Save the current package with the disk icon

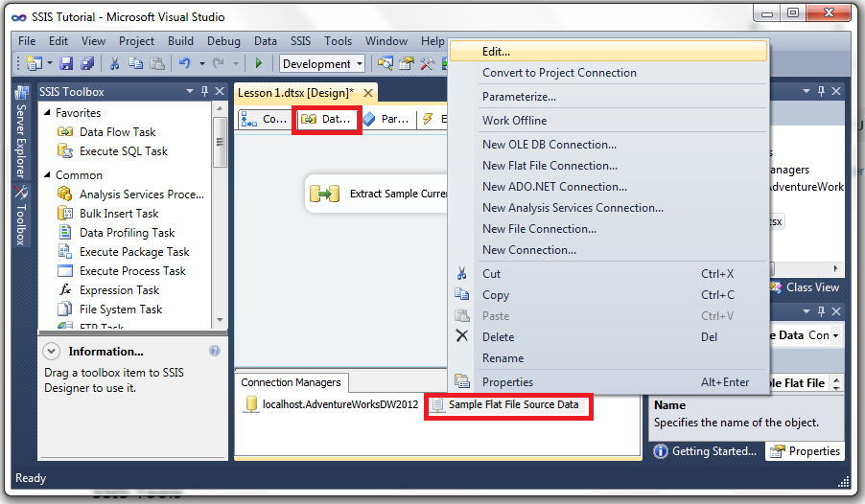pyautogui.click(x=66, y=64)
